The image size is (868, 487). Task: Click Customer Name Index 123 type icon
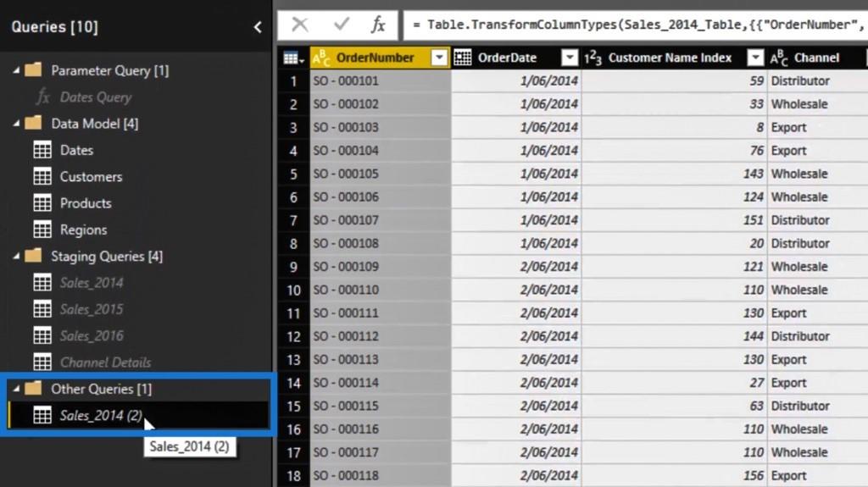(x=593, y=58)
